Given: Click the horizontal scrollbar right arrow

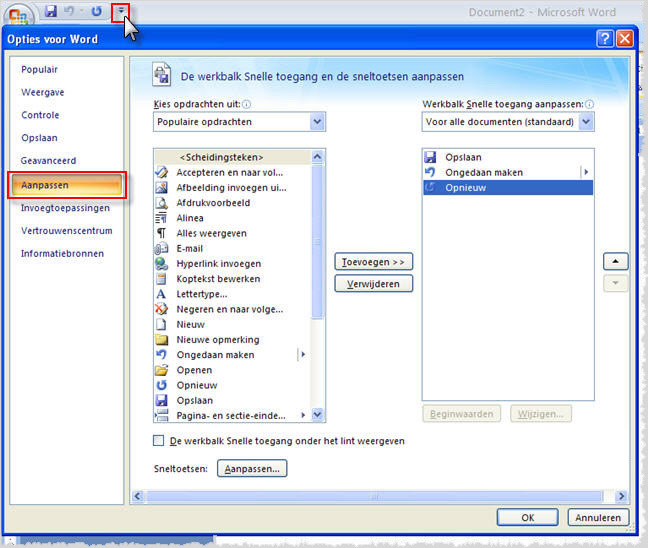Looking at the screenshot, I should pos(621,496).
